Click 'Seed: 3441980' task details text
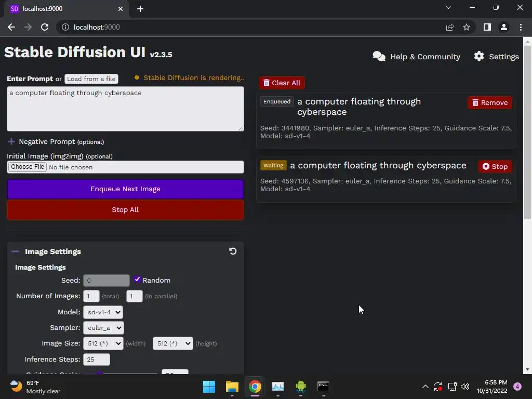 [x=386, y=132]
